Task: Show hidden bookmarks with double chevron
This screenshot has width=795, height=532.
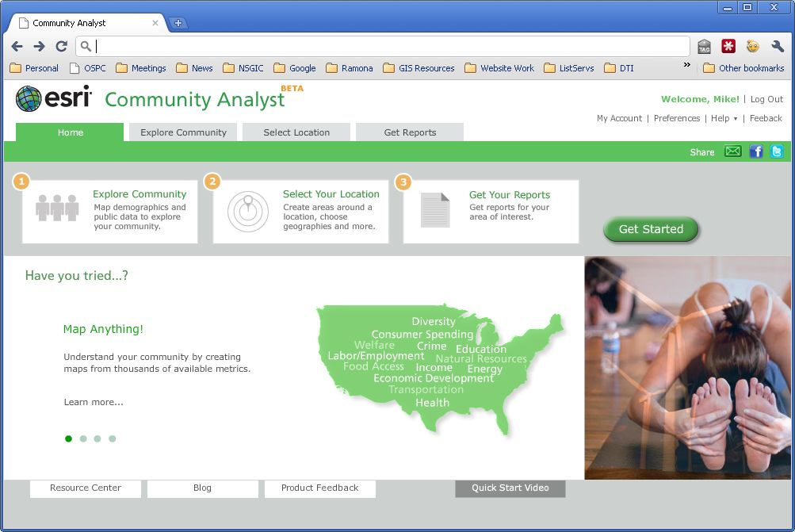Action: [x=687, y=65]
